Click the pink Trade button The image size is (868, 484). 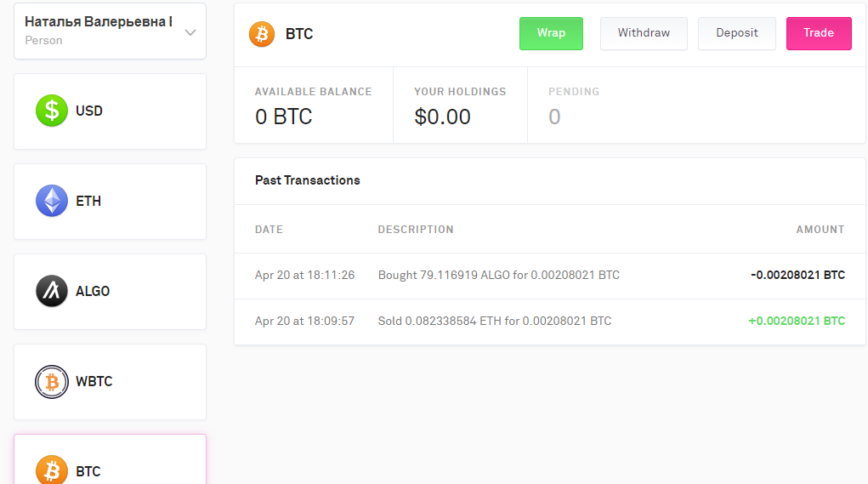tap(819, 33)
